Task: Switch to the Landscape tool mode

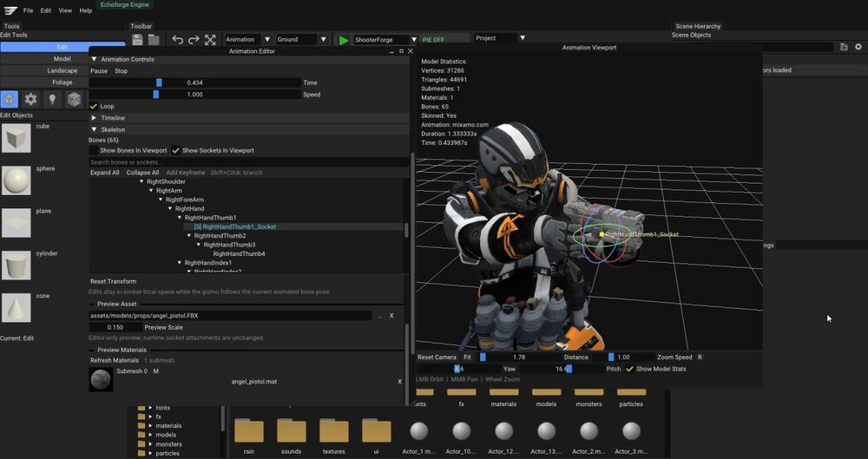Action: pyautogui.click(x=62, y=71)
